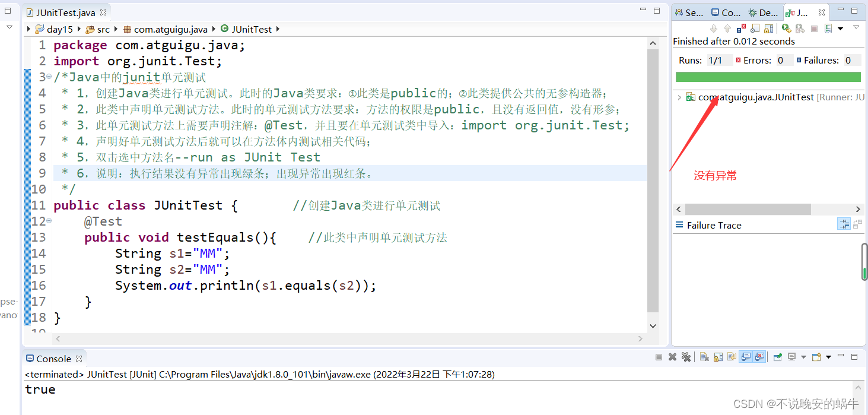
Task: Go to next failure in JUnit view
Action: point(714,28)
